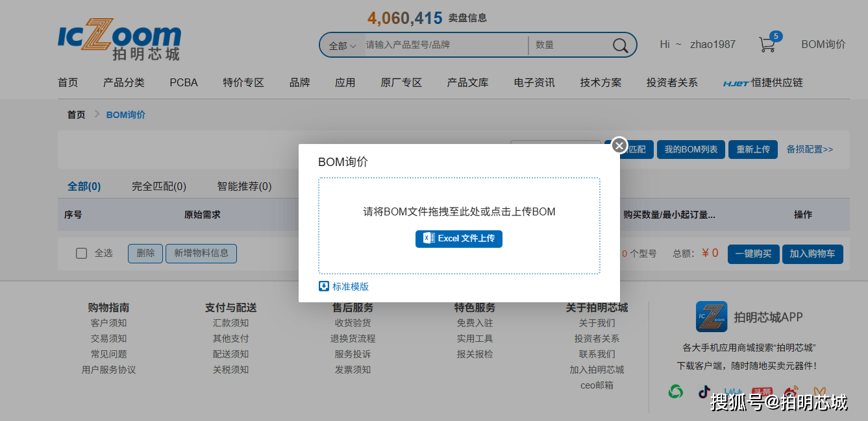
Task: Click the 数量 quantity input field
Action: tap(568, 45)
